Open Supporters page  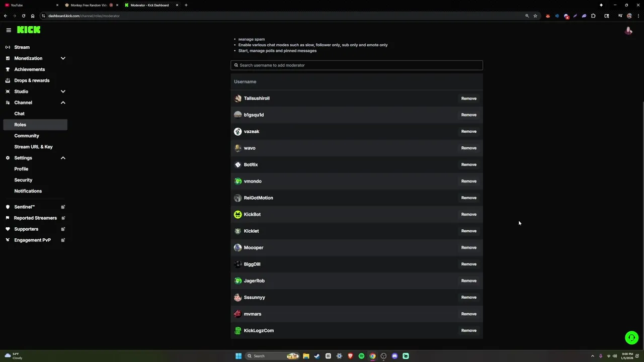[x=26, y=229]
